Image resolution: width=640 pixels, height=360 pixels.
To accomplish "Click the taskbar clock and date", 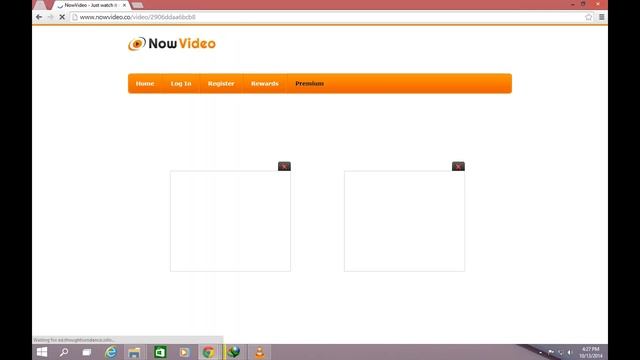I will (x=591, y=352).
